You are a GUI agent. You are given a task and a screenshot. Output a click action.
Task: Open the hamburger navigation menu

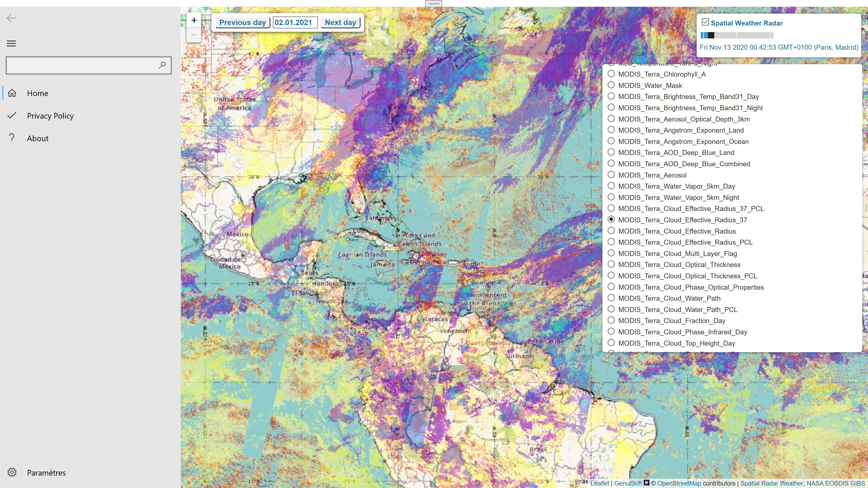12,43
